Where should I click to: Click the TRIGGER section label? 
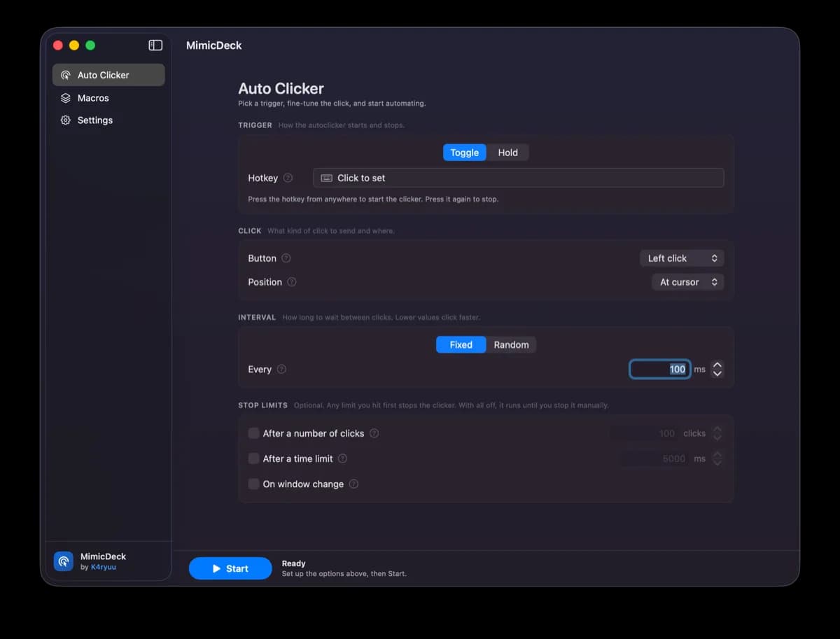255,125
